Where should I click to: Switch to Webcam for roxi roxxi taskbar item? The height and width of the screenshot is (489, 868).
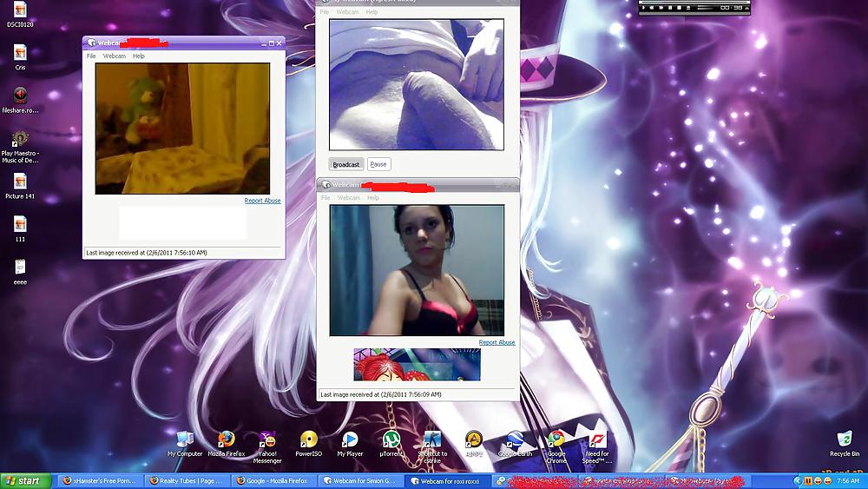447,480
